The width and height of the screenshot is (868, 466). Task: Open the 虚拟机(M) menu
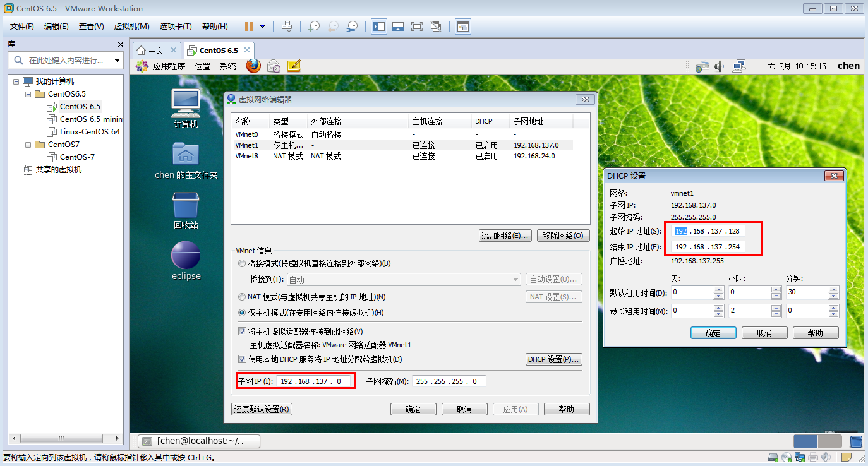[x=131, y=27]
